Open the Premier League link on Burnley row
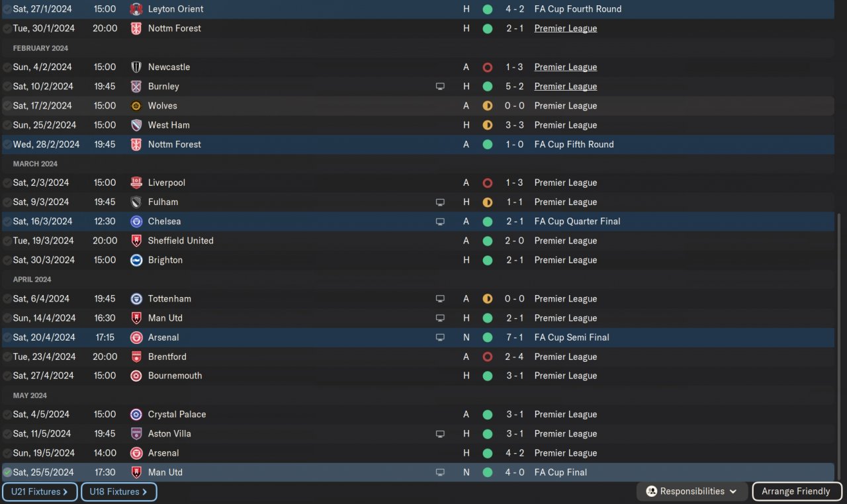 (x=565, y=87)
